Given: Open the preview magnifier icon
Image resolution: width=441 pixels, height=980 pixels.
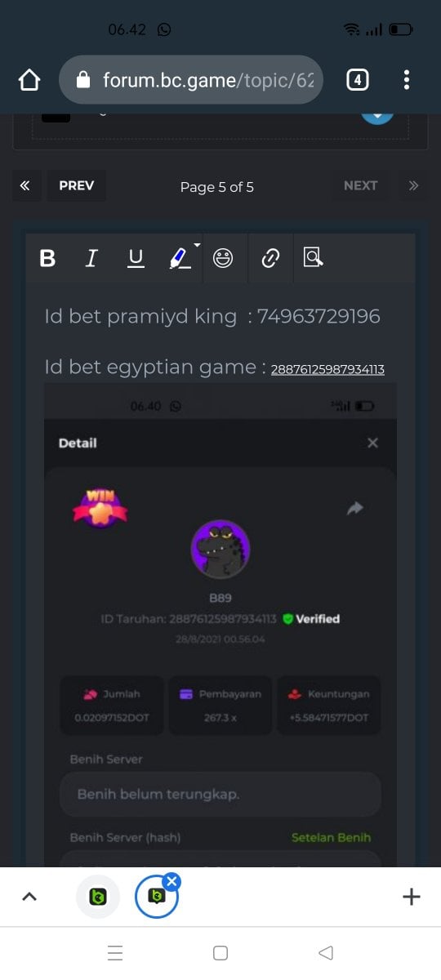Looking at the screenshot, I should point(313,257).
